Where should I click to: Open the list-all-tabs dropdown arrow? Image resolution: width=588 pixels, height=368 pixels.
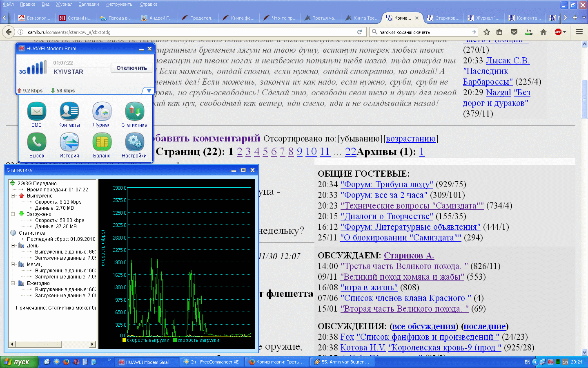point(584,18)
